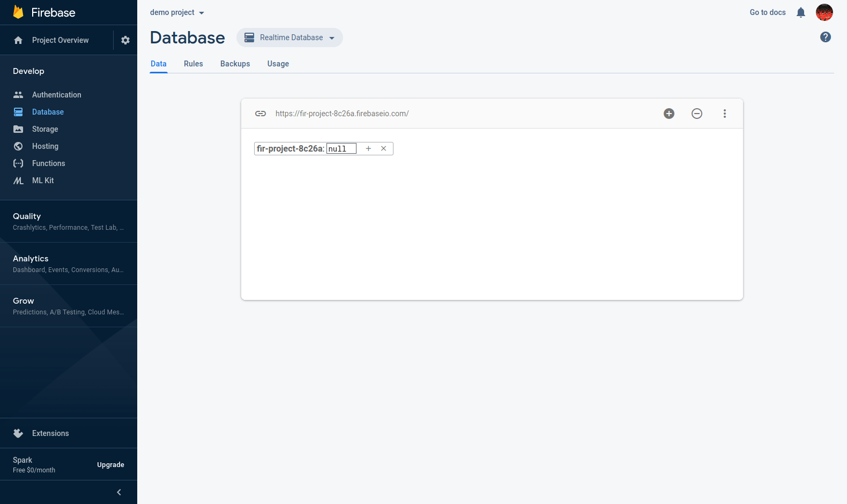Click the Extensions puzzle icon

pos(18,433)
